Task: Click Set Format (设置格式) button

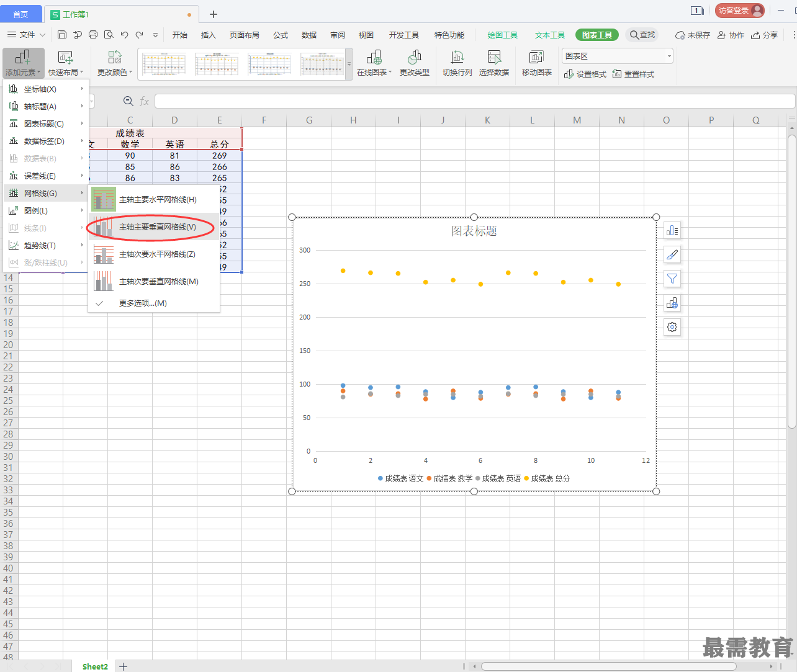Action: coord(585,74)
